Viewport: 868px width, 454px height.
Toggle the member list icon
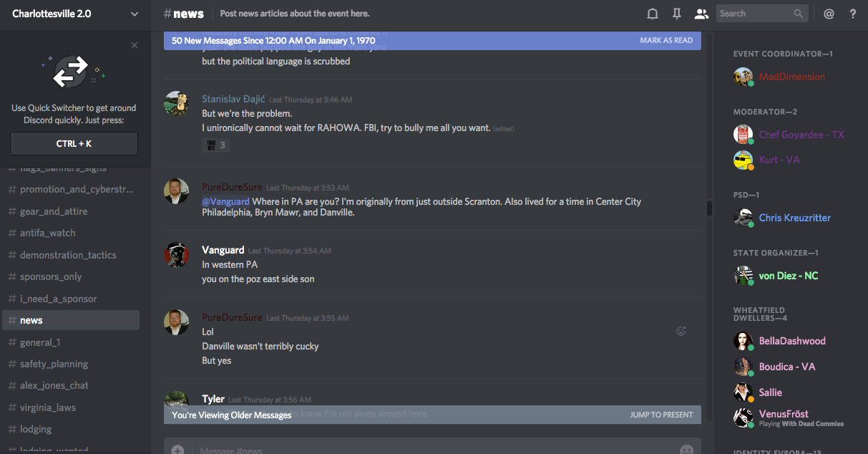tap(701, 14)
